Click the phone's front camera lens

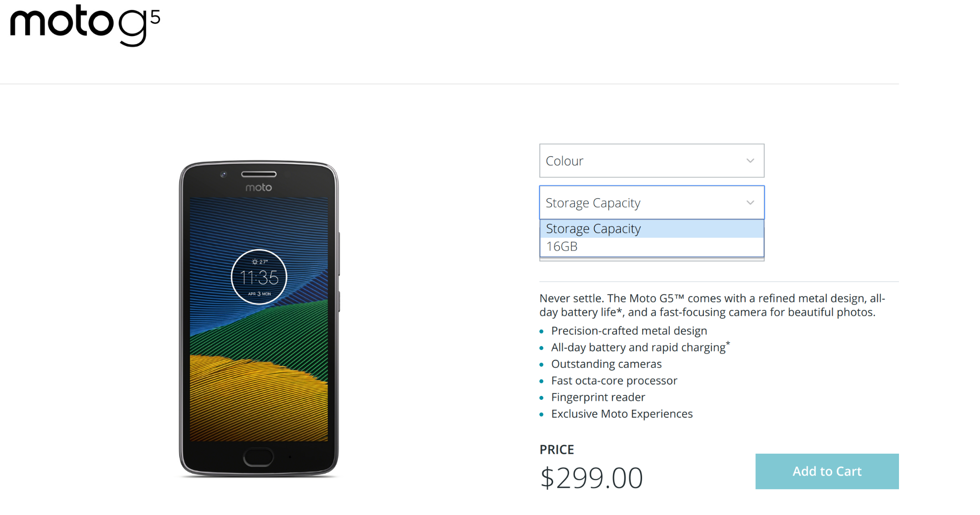pyautogui.click(x=223, y=174)
